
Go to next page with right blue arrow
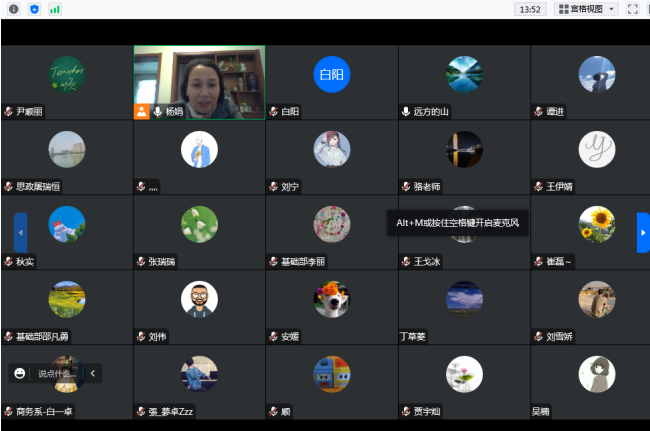point(642,232)
